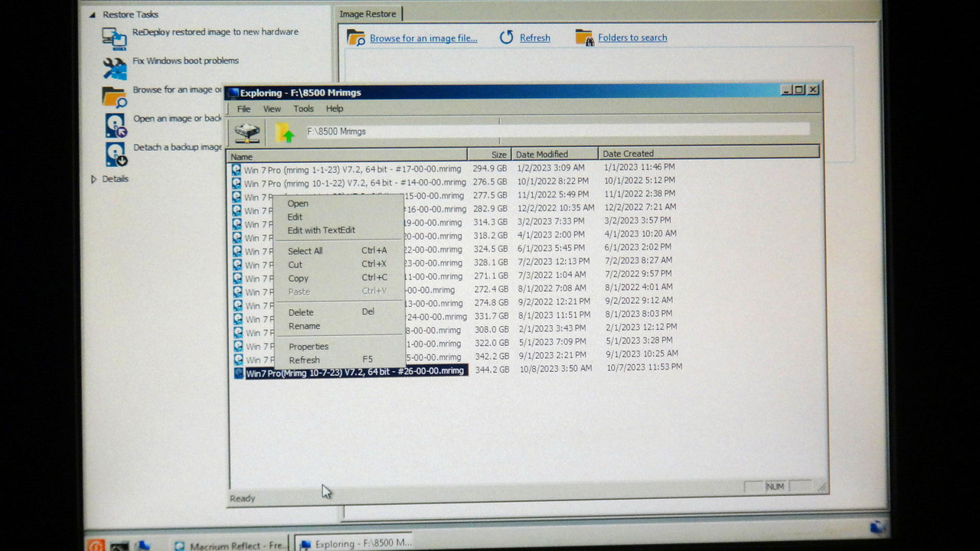Sort by the Date Created column header
The width and height of the screenshot is (980, 551).
708,153
